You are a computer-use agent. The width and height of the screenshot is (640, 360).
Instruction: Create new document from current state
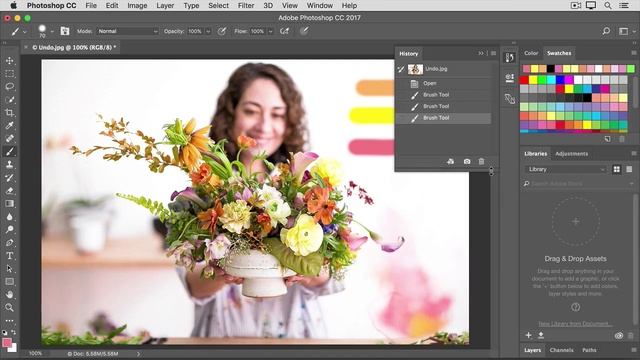click(451, 162)
